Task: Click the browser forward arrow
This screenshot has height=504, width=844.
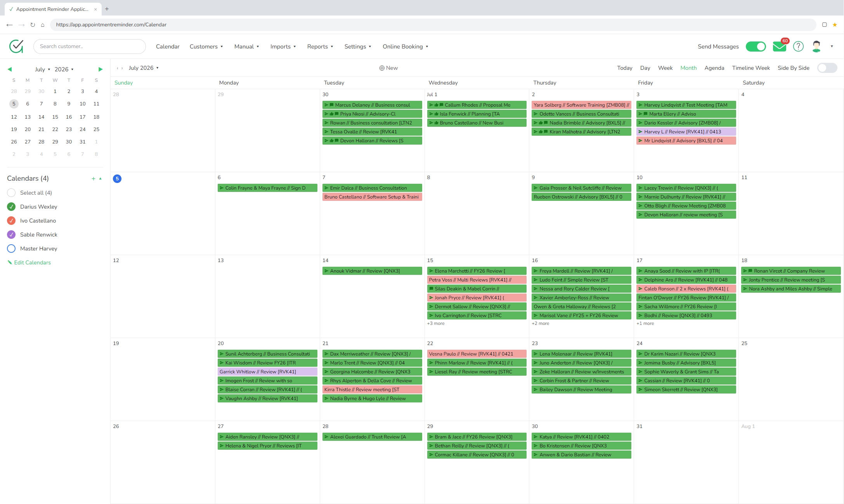Action: (x=22, y=25)
